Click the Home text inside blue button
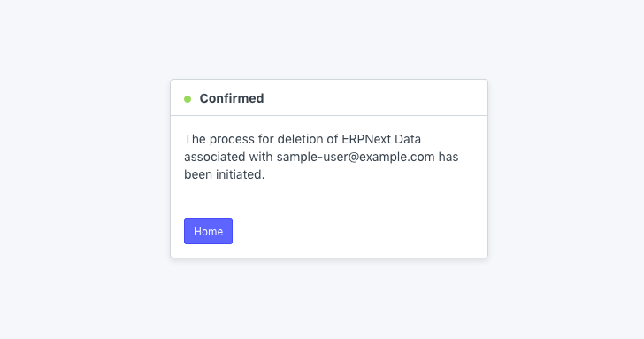Viewport: 644px width, 339px height. 208,231
